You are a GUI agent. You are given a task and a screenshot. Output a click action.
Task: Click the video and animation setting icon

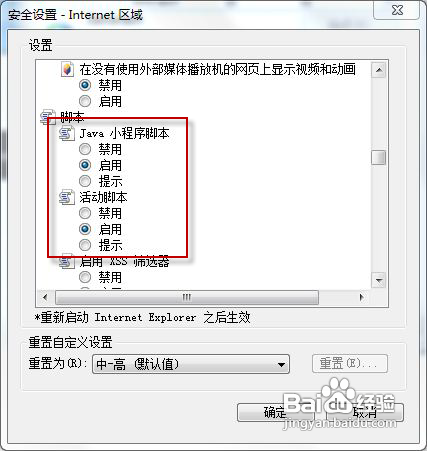click(x=67, y=69)
